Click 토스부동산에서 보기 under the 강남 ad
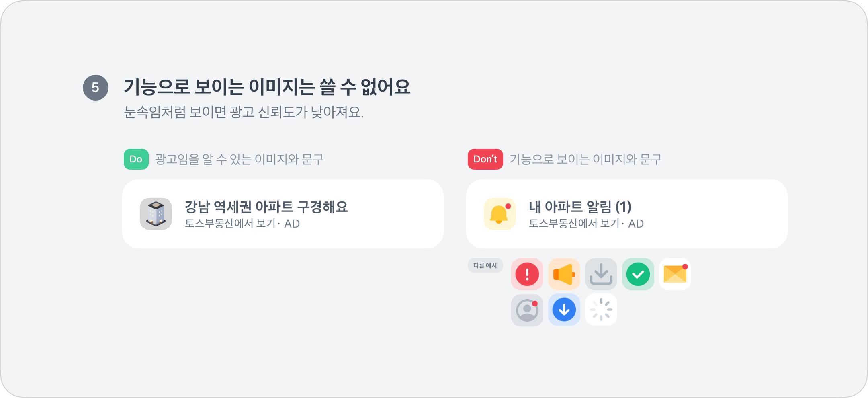The width and height of the screenshot is (868, 398). point(230,224)
